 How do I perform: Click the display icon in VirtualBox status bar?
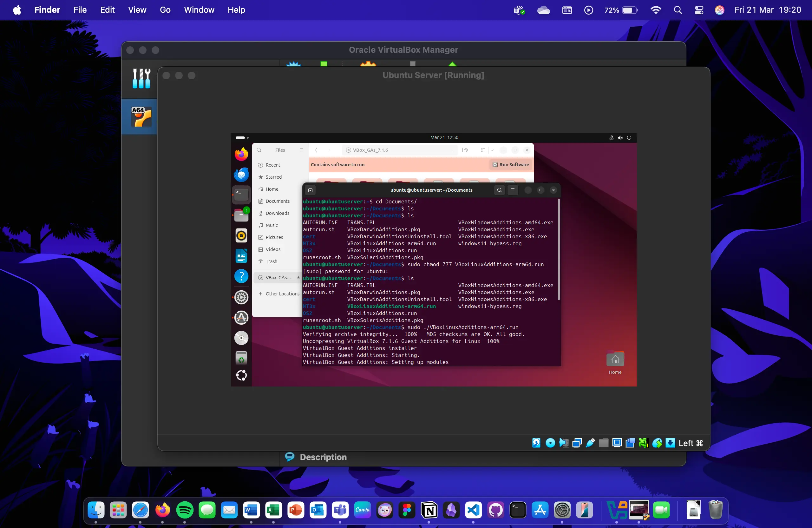click(x=617, y=443)
